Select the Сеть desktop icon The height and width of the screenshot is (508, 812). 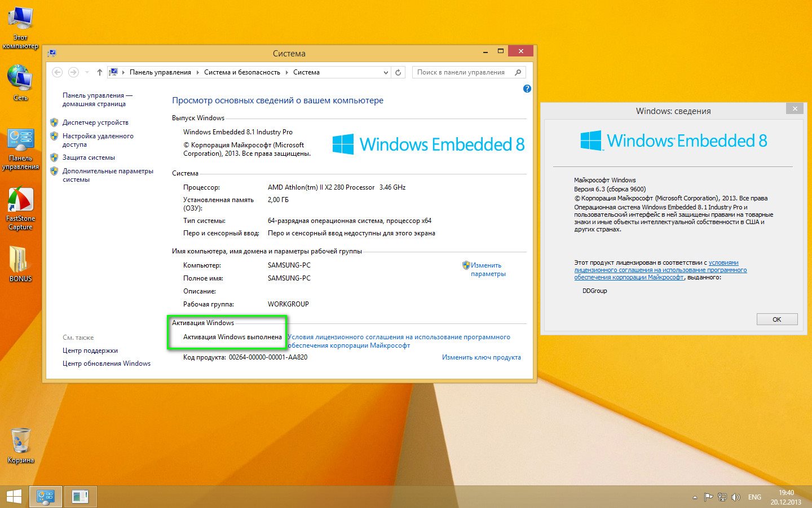(x=20, y=83)
